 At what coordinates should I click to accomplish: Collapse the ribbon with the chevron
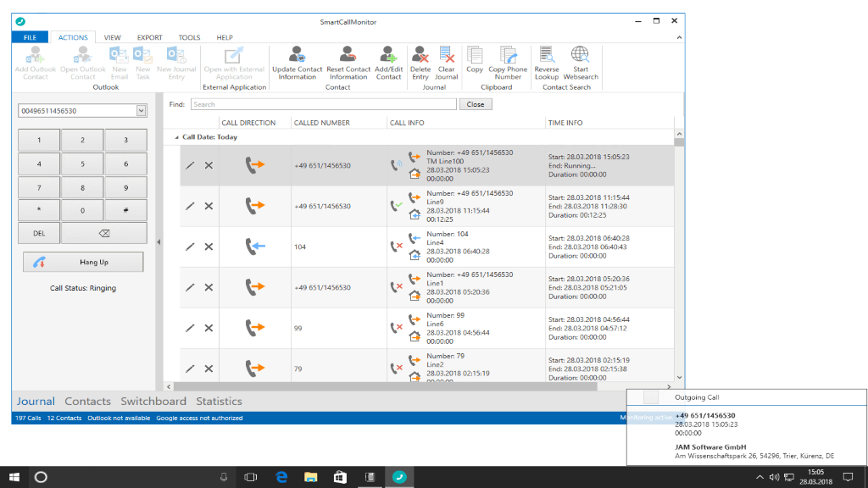[x=679, y=37]
